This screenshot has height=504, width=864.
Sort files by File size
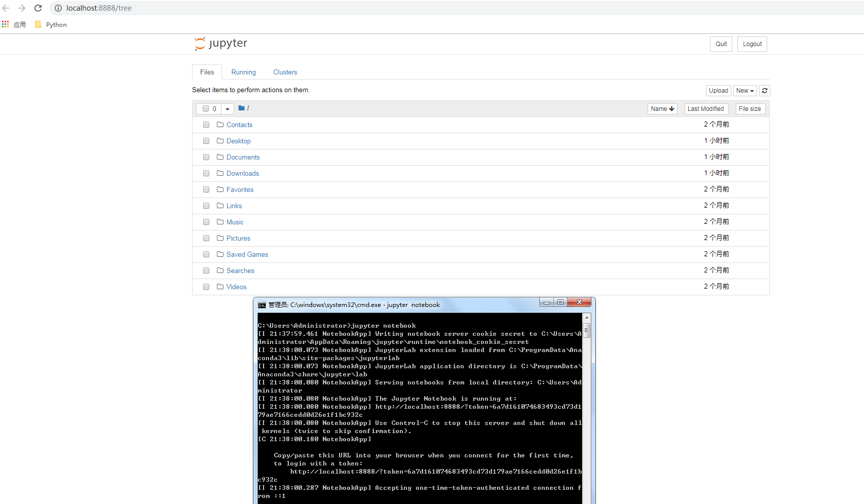750,109
